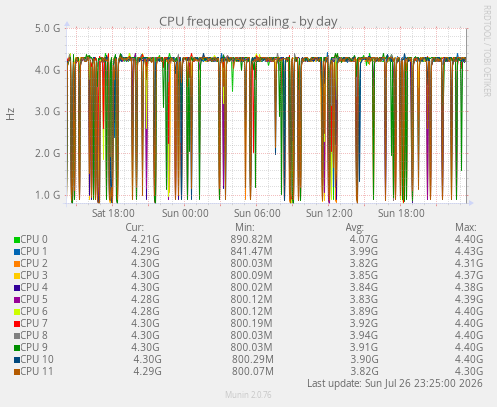Click the 'Sun 06:00' x-axis label
Viewport: 497px width, 407px height.
tap(257, 213)
